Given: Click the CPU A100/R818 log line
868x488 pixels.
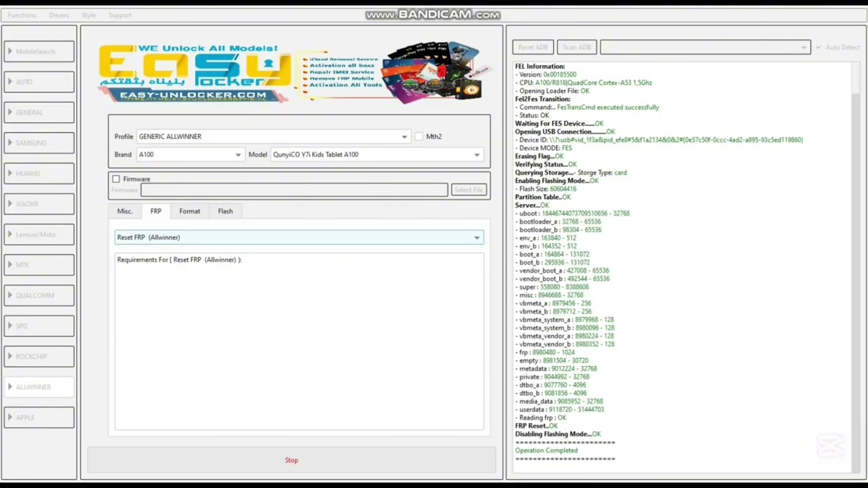Looking at the screenshot, I should pos(584,83).
